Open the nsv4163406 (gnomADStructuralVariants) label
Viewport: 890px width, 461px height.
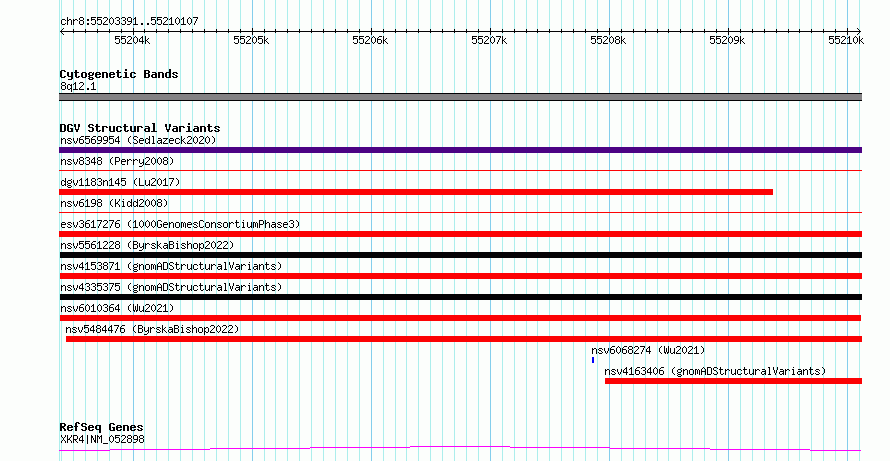click(715, 371)
